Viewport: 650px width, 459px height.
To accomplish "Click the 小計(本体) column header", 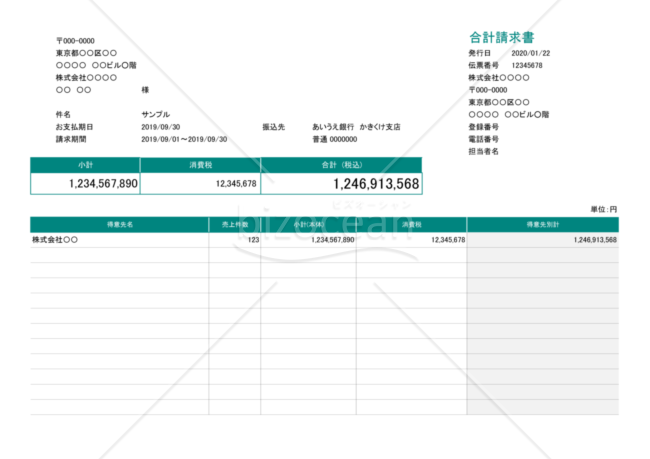I will tap(308, 225).
